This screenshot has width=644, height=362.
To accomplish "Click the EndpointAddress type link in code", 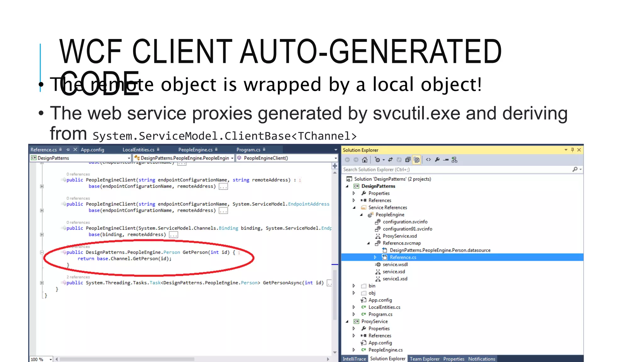I will 308,204.
